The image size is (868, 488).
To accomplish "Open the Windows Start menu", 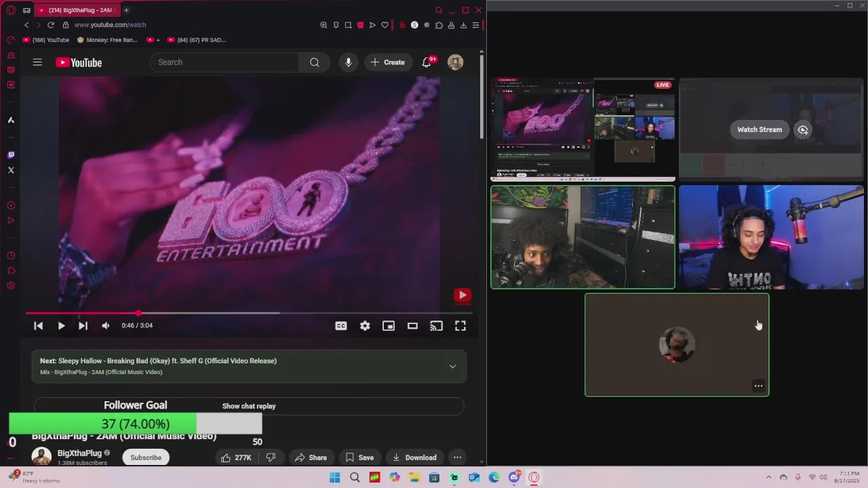I will point(334,477).
